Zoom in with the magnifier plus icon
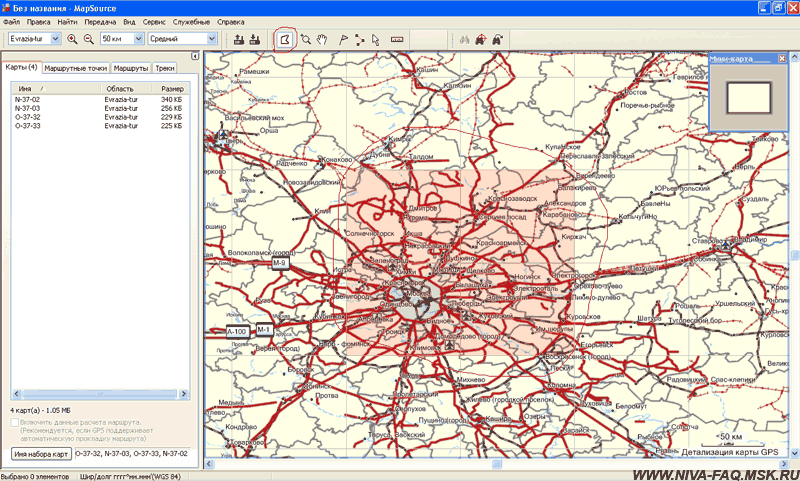 click(x=72, y=39)
